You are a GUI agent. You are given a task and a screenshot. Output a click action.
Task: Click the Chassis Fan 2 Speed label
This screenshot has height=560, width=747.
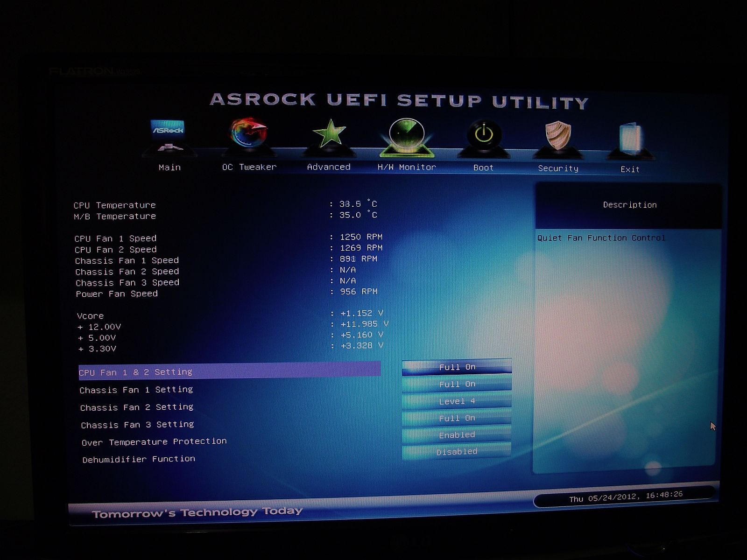[x=127, y=272]
